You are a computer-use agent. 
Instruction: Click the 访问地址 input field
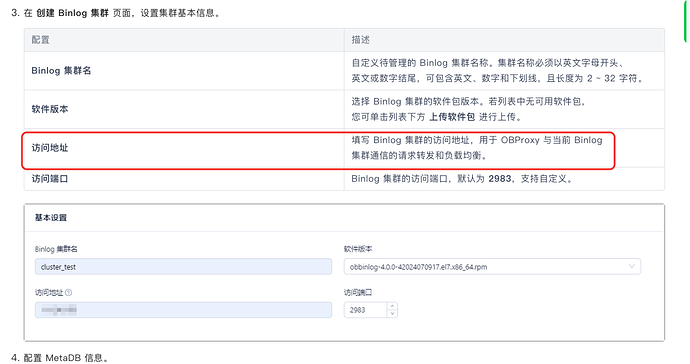(183, 310)
